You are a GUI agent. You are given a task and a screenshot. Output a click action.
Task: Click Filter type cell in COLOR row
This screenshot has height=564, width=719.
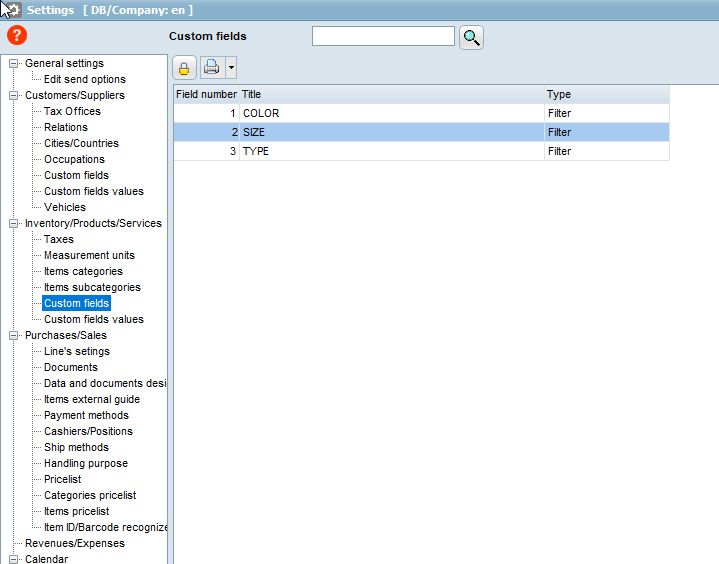(607, 113)
